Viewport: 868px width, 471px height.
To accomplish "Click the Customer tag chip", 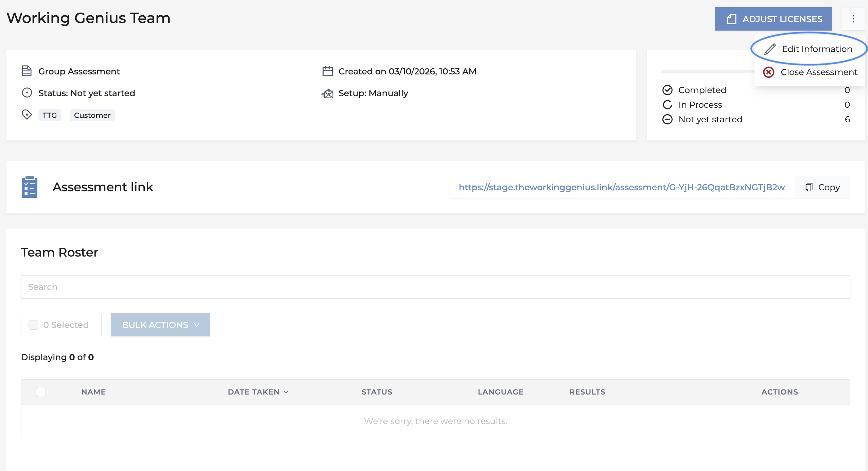I will tap(92, 115).
